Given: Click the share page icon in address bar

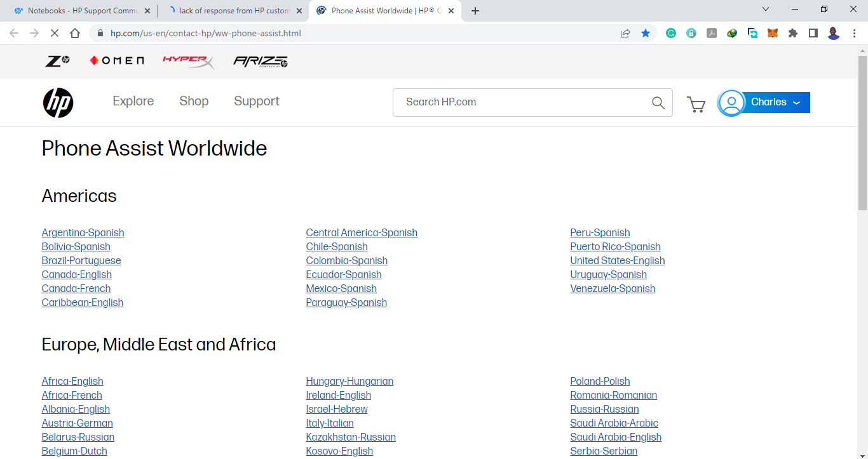Looking at the screenshot, I should 625,33.
